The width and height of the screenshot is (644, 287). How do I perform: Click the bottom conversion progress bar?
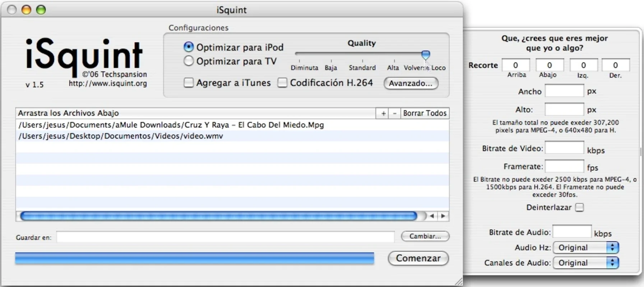coord(194,258)
